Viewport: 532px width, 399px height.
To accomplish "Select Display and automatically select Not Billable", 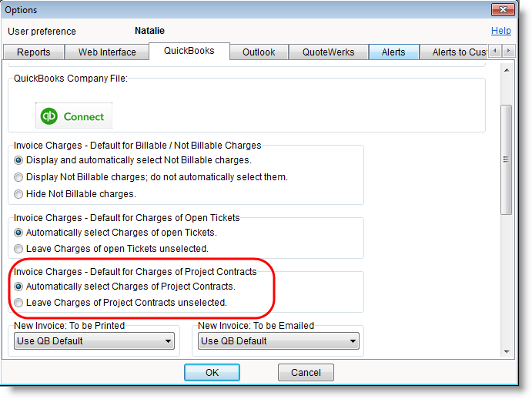I will pos(19,160).
